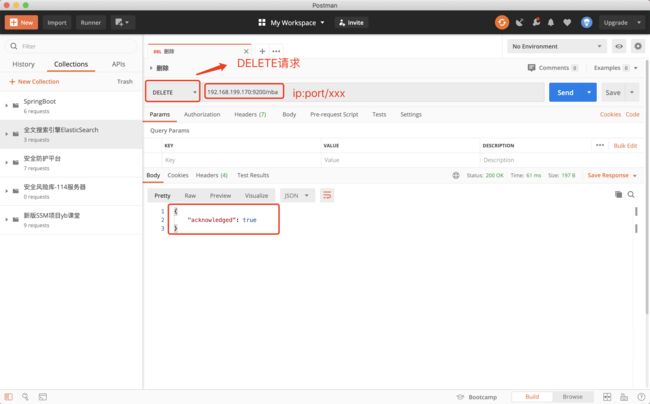
Task: Open the Send dropdown arrow
Action: tap(589, 92)
